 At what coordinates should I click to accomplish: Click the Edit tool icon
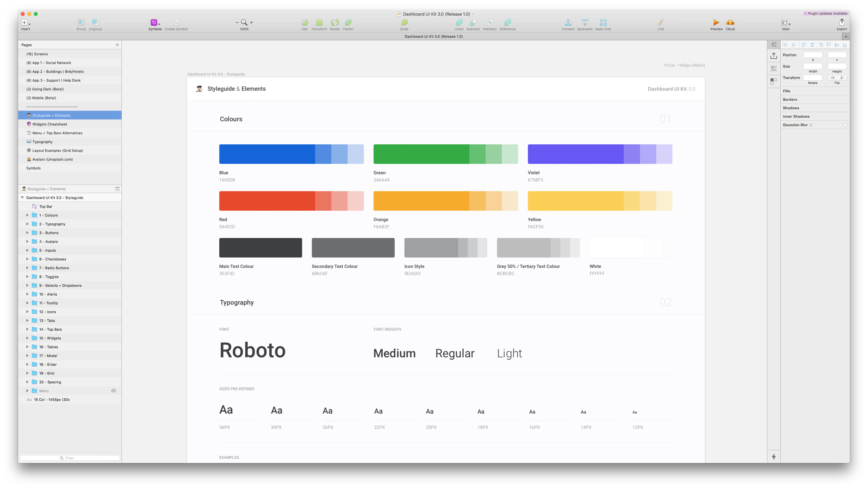[305, 22]
